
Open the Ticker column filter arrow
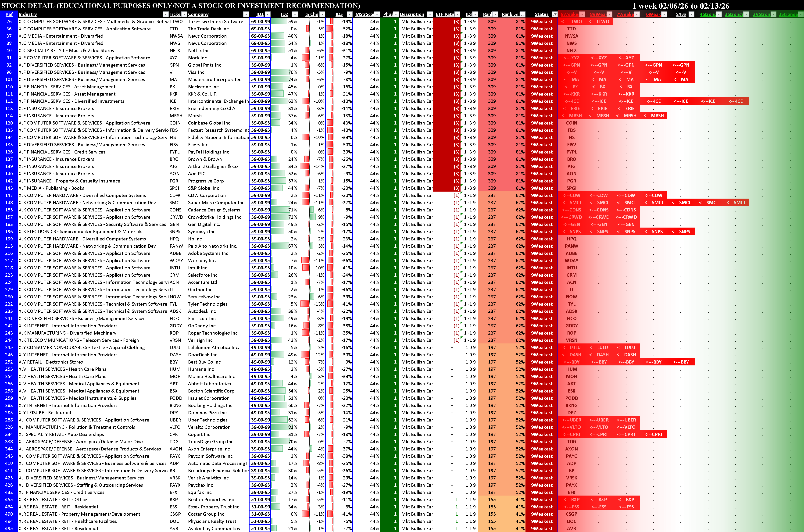point(184,14)
